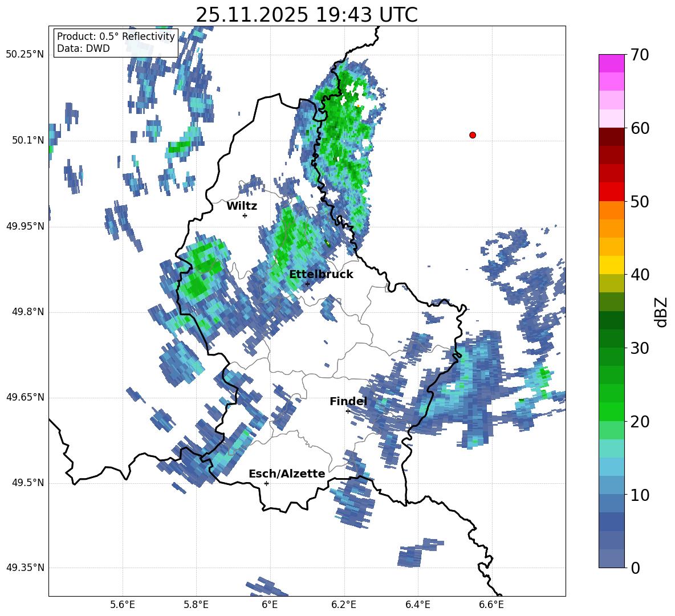675x616 pixels.
Task: Click the 20 label on the colorbar
Action: pos(640,422)
